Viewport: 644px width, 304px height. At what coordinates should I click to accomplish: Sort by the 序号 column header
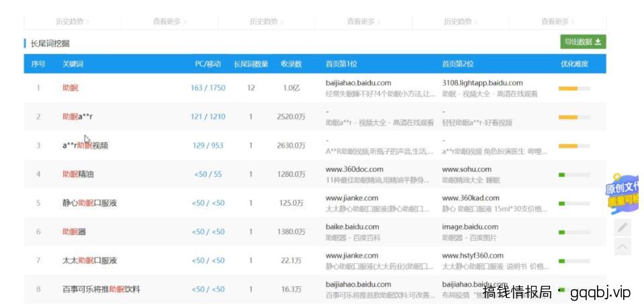tap(38, 64)
